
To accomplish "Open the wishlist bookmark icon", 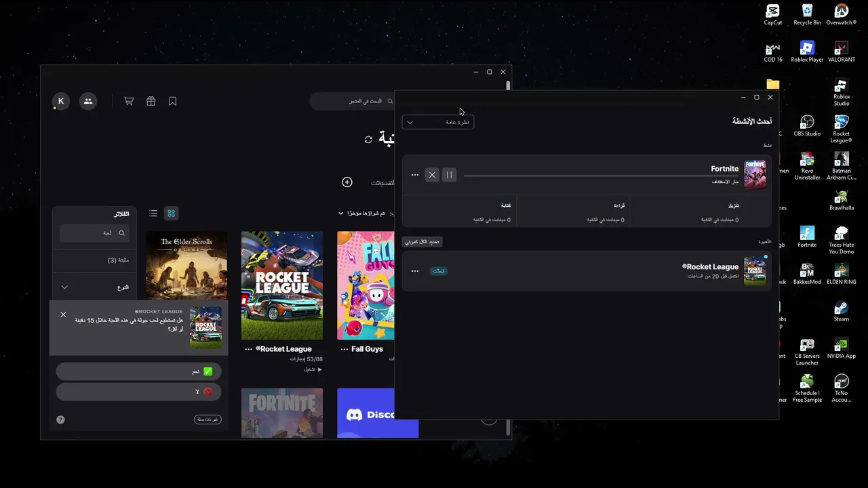I will coord(173,101).
